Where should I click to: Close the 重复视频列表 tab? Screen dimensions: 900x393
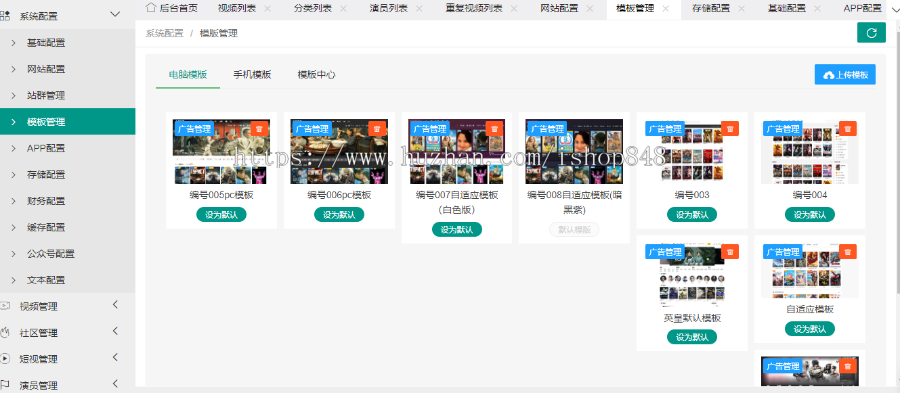pyautogui.click(x=514, y=9)
